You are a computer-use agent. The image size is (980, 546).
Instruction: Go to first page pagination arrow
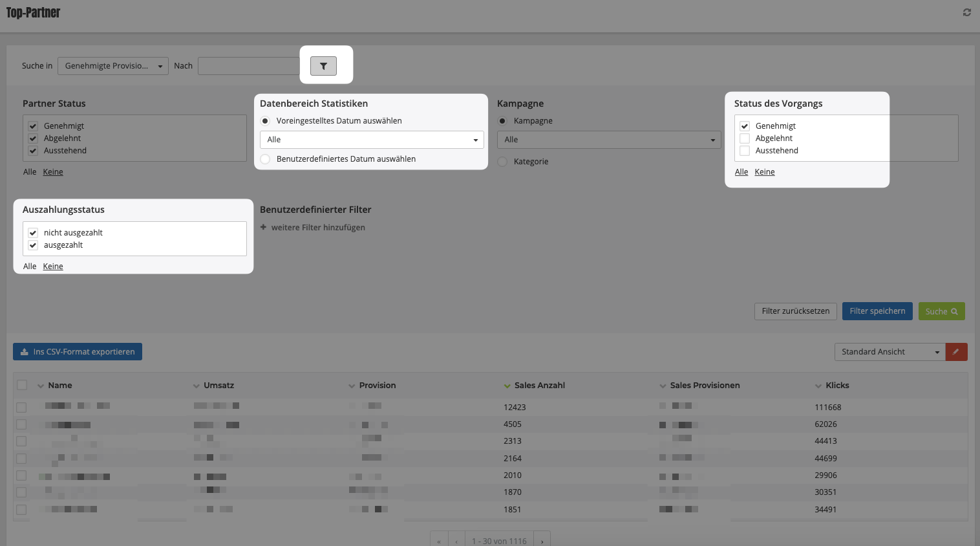pyautogui.click(x=439, y=541)
